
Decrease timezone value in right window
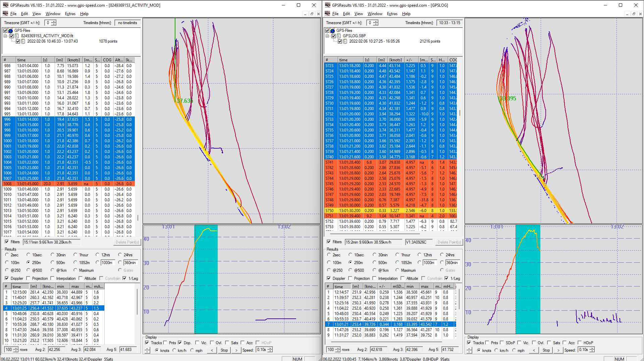(x=376, y=24)
